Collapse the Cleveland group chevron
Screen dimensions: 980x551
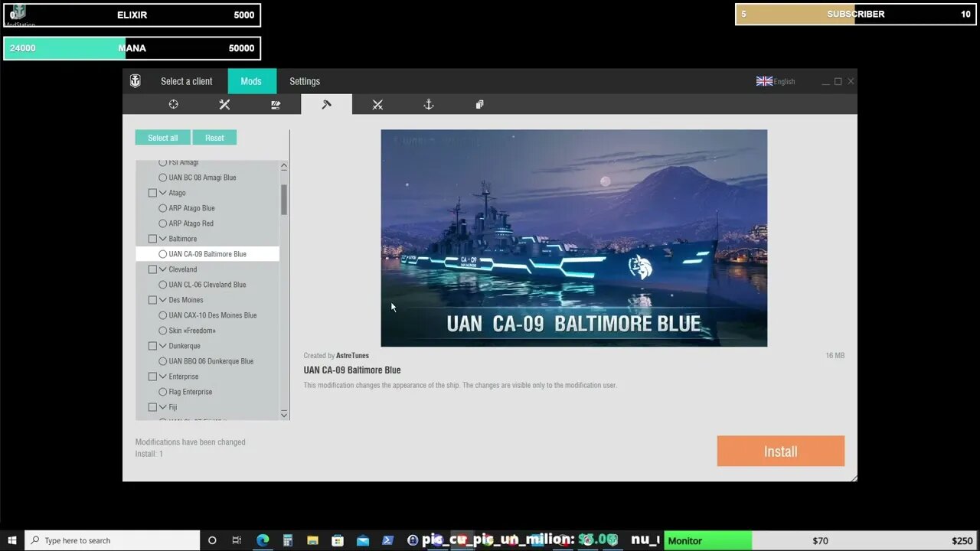click(x=162, y=269)
